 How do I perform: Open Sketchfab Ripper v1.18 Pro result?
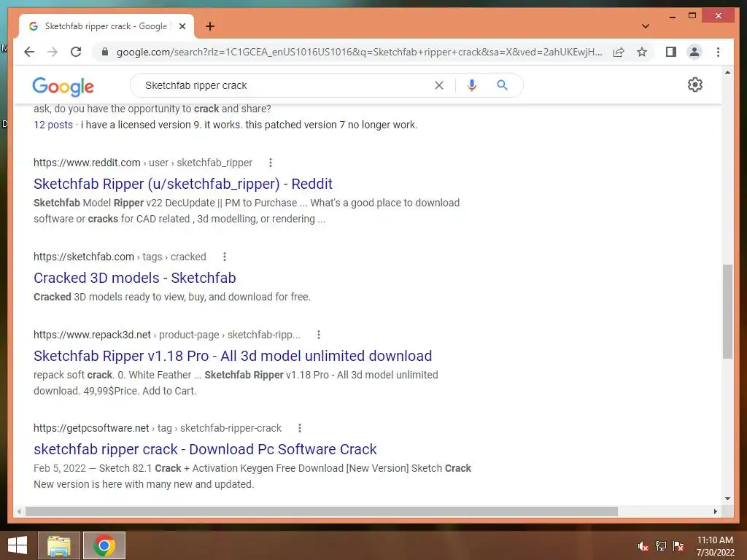pos(233,356)
